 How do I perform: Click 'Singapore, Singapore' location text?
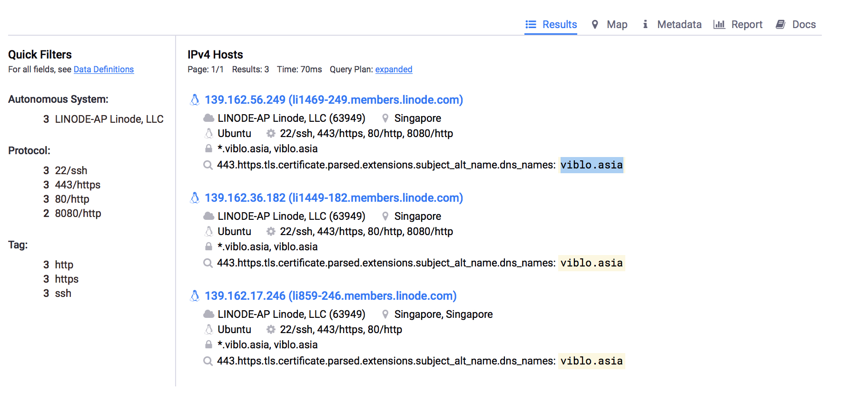coord(444,314)
